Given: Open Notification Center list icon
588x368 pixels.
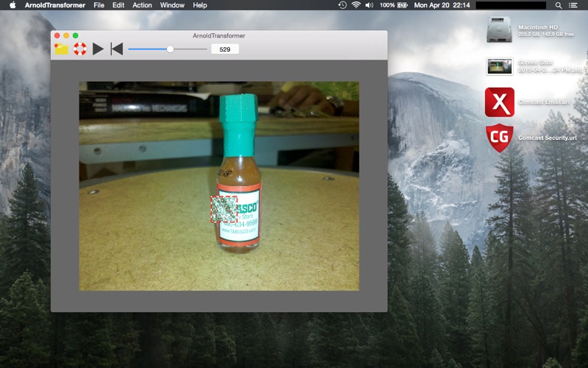Looking at the screenshot, I should point(573,5).
